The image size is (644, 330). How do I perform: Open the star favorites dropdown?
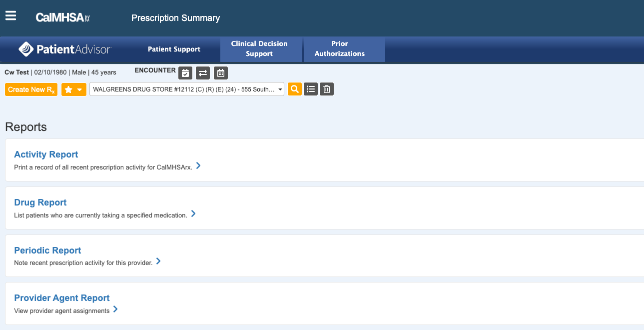pos(74,89)
